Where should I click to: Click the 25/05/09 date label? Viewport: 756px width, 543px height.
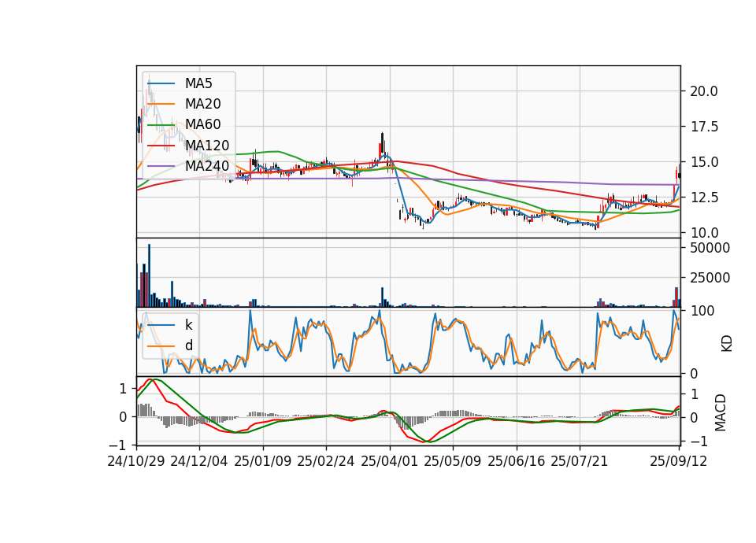(453, 462)
